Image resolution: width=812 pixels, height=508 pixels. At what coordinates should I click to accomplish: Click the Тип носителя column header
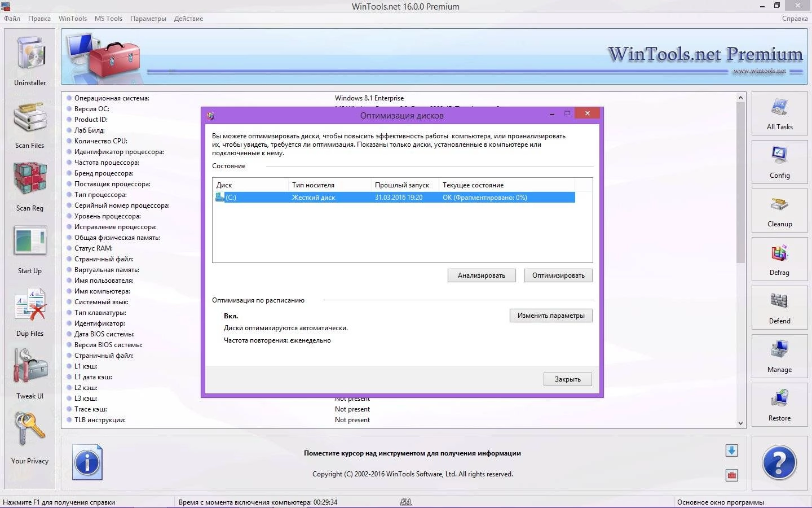(329, 185)
